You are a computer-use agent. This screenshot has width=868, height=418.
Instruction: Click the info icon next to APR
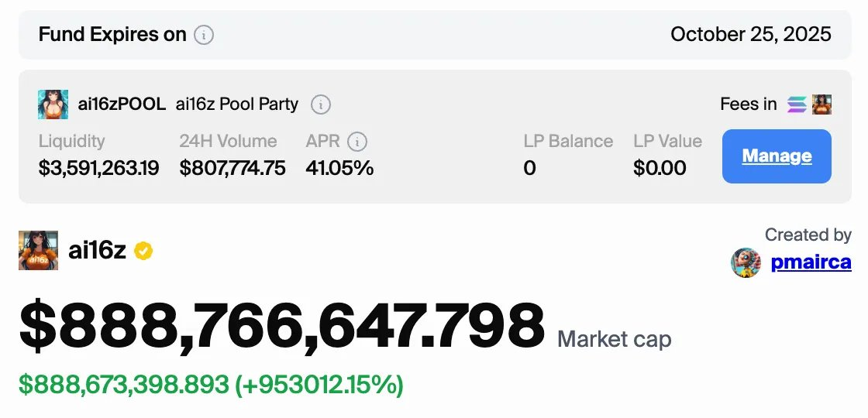[x=357, y=142]
